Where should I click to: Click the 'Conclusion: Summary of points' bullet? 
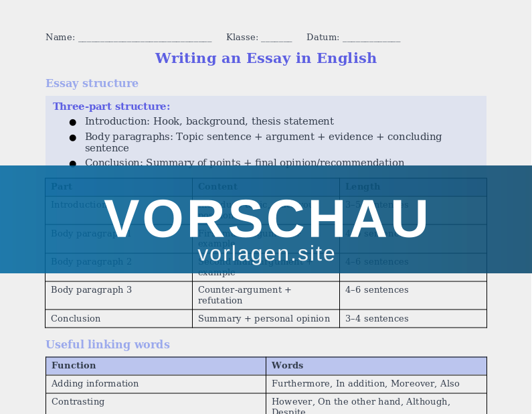click(x=244, y=163)
